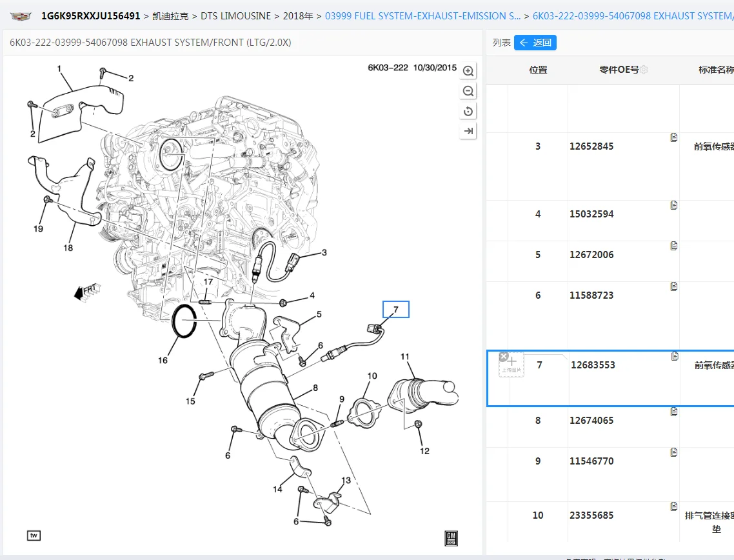Screen dimensions: 734x560
Task: Click the 2018年 breadcrumb item
Action: [298, 16]
